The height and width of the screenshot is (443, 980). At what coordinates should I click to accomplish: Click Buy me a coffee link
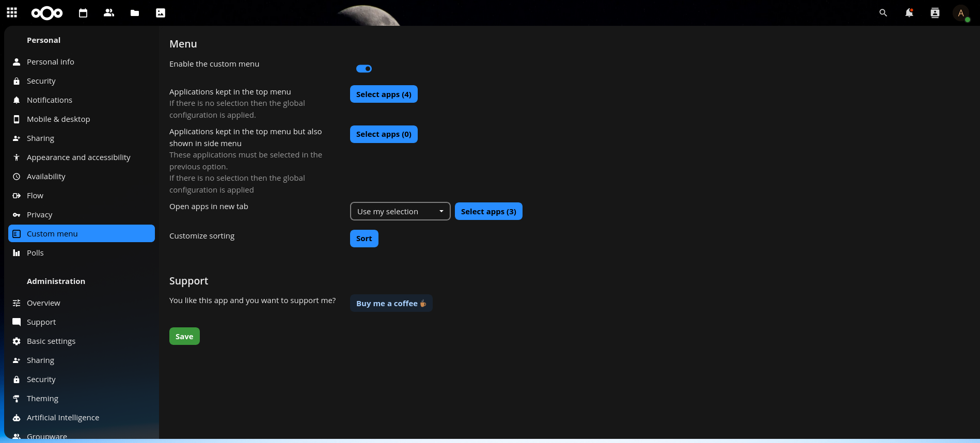(391, 303)
